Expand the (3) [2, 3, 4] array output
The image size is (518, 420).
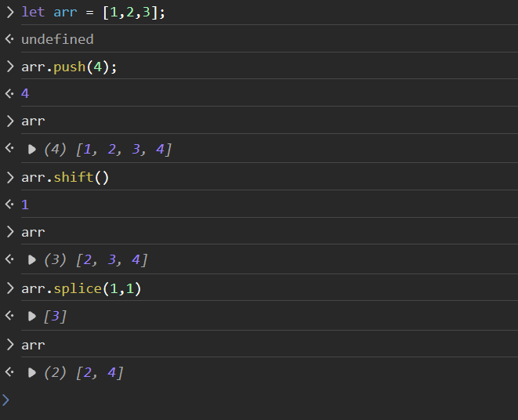32,260
